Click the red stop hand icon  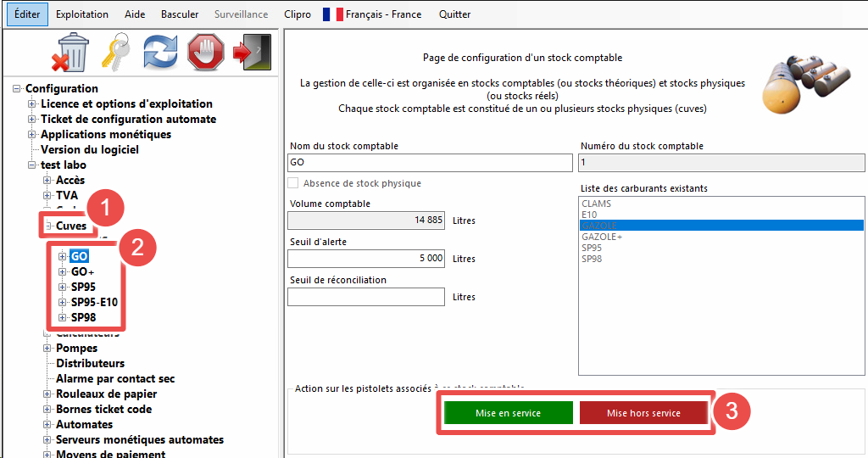(205, 53)
